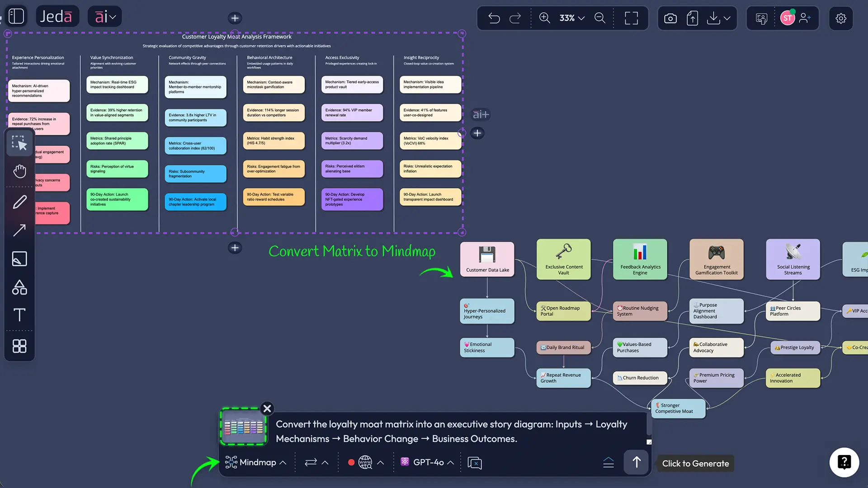The height and width of the screenshot is (488, 868).
Task: Open the 33% zoom level dropdown
Action: pos(572,18)
